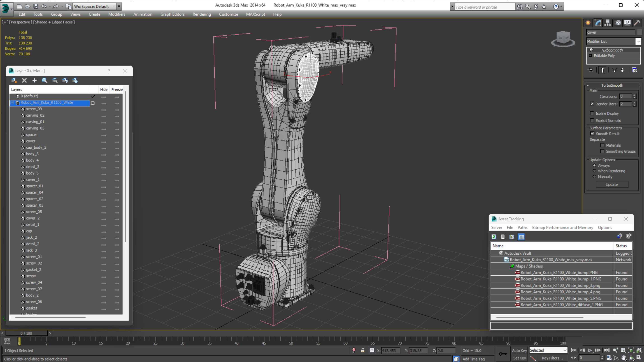The image size is (644, 362).
Task: Click Delete Layer X icon in Layer dialog
Action: pyautogui.click(x=24, y=81)
